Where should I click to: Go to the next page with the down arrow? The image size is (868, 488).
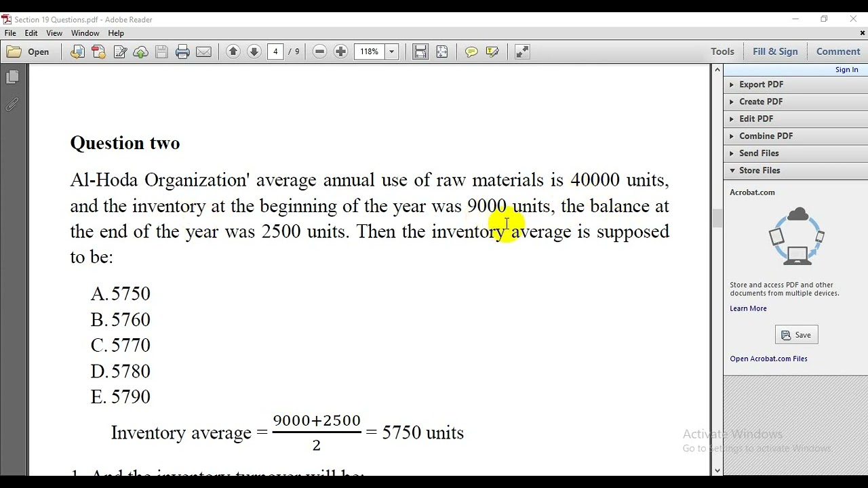(x=254, y=52)
